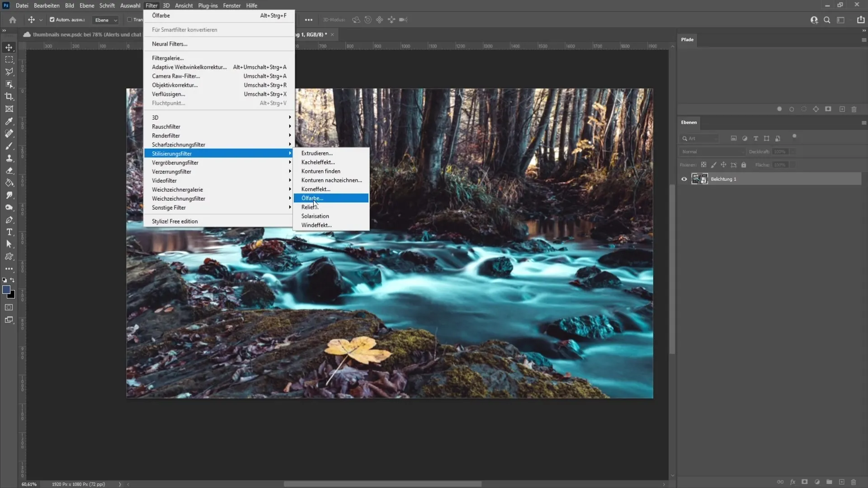Toggle layer visibility for Belichtung 1
Viewport: 868px width, 488px height.
click(684, 179)
